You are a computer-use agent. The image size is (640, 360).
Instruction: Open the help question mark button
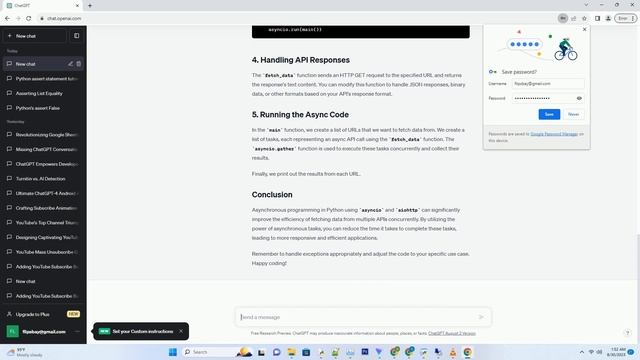tap(627, 333)
